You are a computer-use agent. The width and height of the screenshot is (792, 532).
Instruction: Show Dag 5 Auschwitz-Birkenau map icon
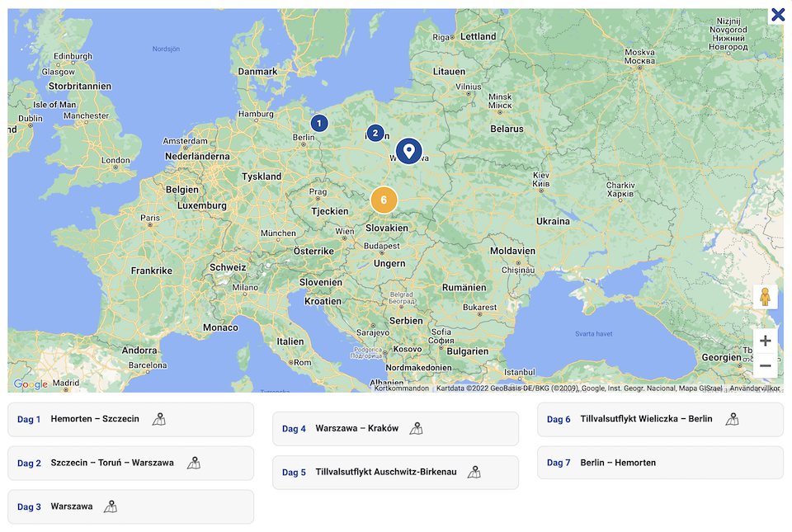pyautogui.click(x=474, y=472)
